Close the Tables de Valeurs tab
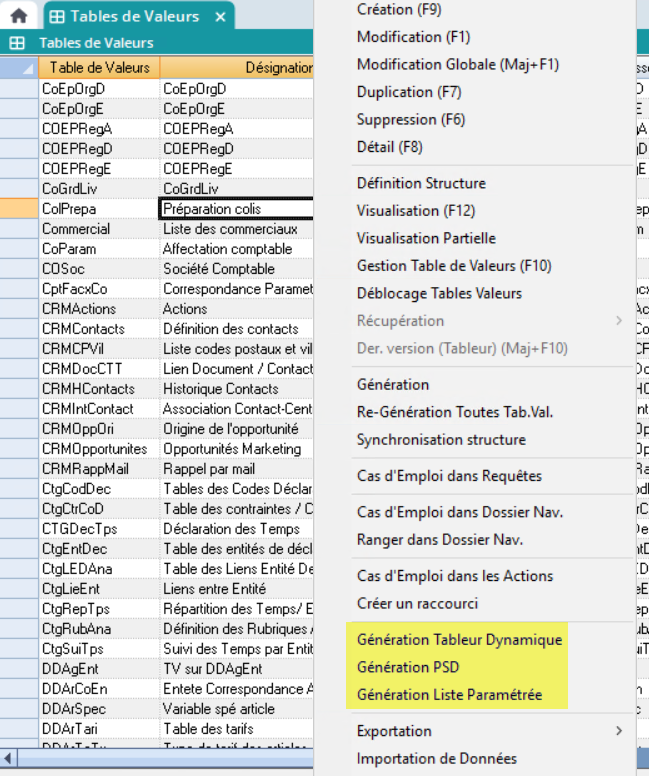Screen dimensions: 649x776 pyautogui.click(x=220, y=17)
